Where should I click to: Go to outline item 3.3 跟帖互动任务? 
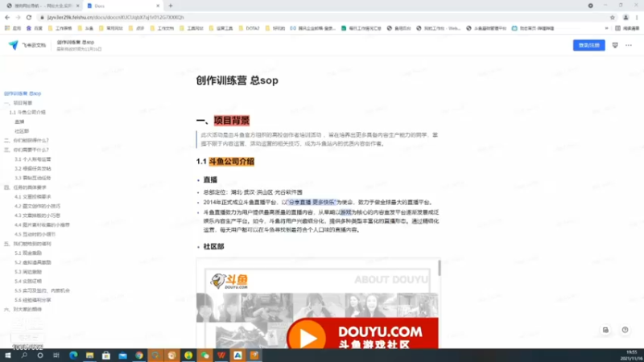33,178
